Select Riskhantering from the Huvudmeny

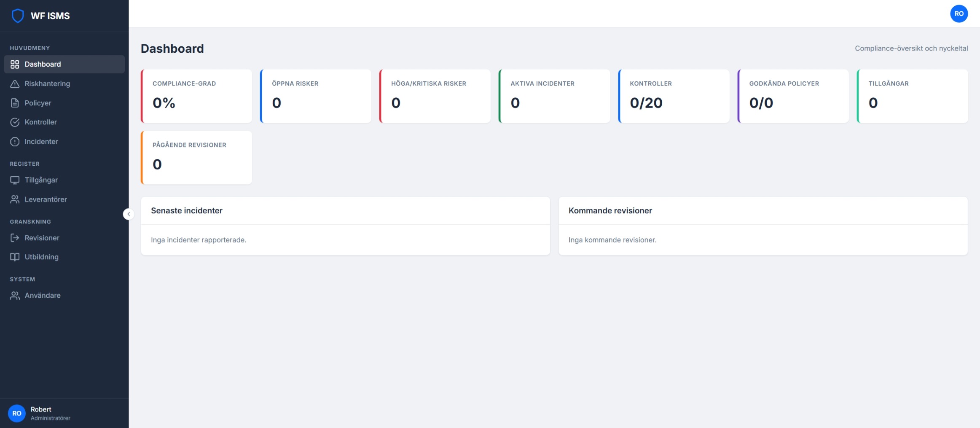coord(47,83)
